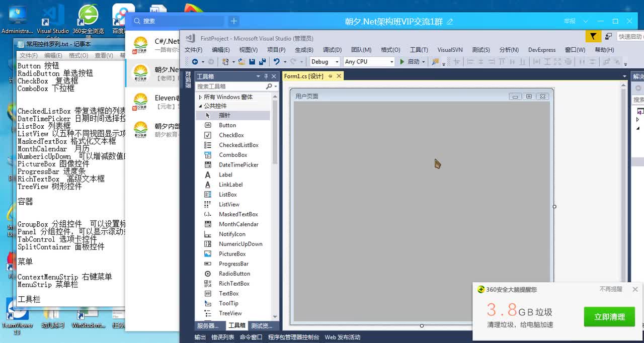
Task: Open the toolbox window position dropdown arrow
Action: point(258,76)
